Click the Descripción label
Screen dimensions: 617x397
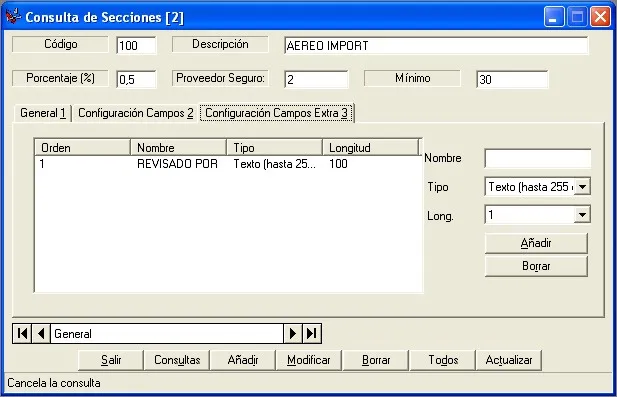tap(220, 44)
